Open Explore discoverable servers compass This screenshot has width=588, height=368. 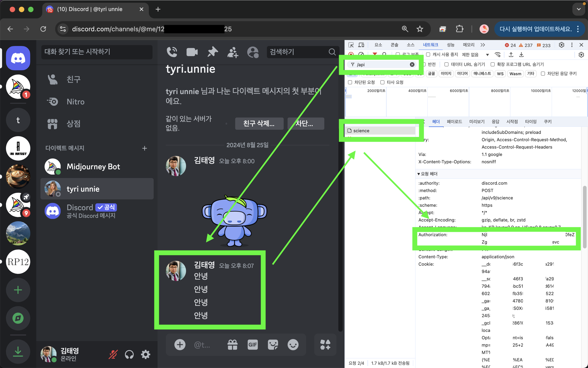18,318
